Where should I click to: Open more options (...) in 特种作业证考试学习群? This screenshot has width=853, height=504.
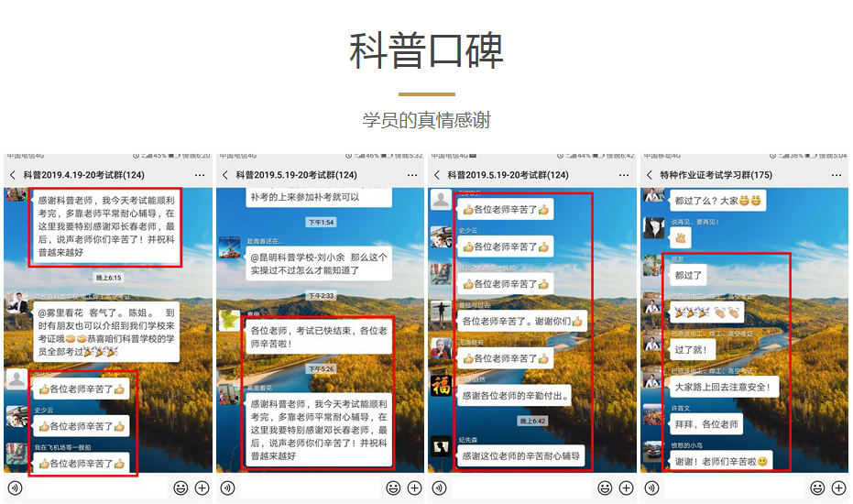pos(837,175)
